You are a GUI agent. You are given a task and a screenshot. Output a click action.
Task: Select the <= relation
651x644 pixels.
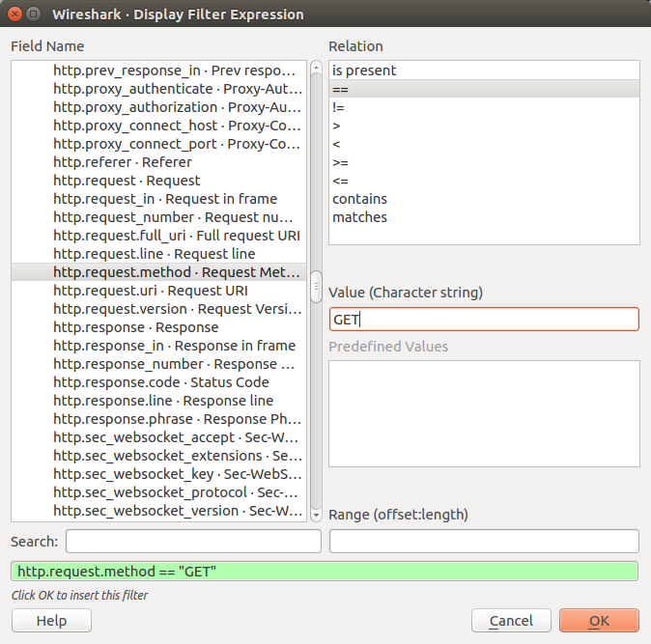tap(484, 181)
